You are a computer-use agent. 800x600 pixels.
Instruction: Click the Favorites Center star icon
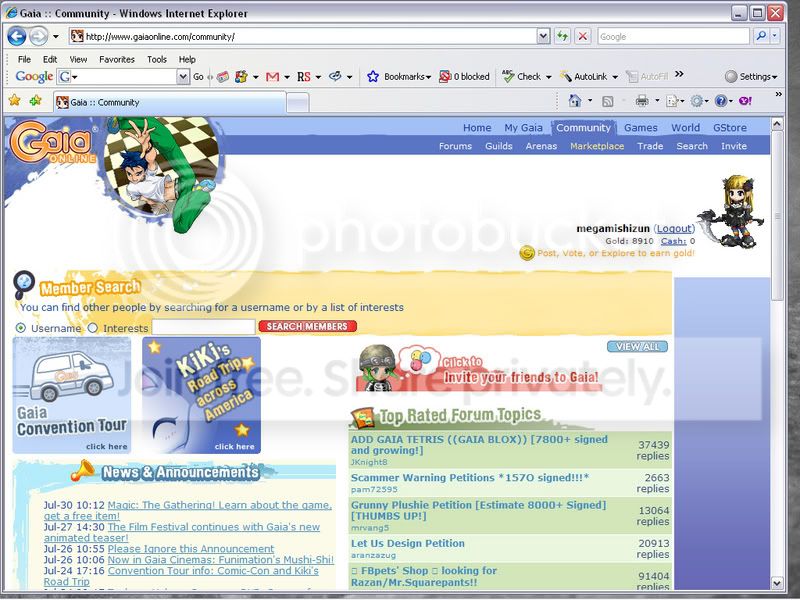pyautogui.click(x=14, y=101)
